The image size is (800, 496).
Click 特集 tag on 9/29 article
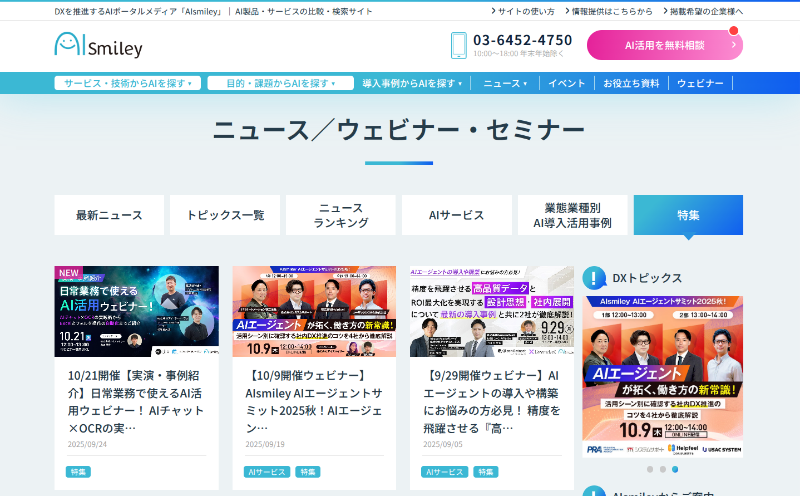point(486,472)
